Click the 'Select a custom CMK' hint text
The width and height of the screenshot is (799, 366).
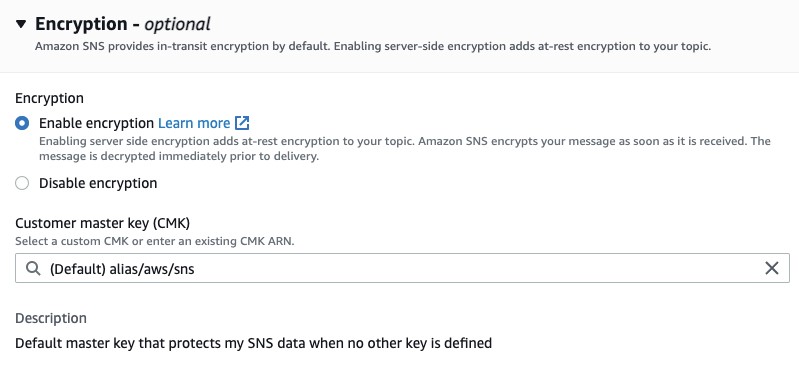click(x=155, y=241)
